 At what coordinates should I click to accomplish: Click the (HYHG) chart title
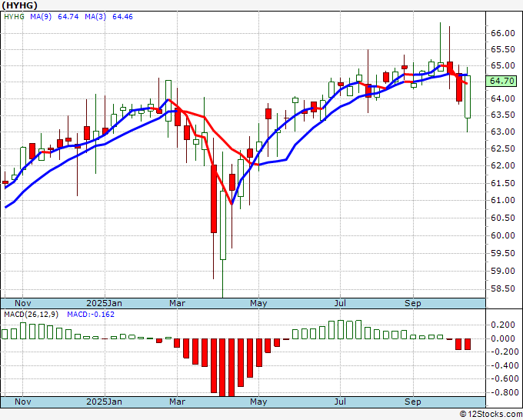(19, 5)
